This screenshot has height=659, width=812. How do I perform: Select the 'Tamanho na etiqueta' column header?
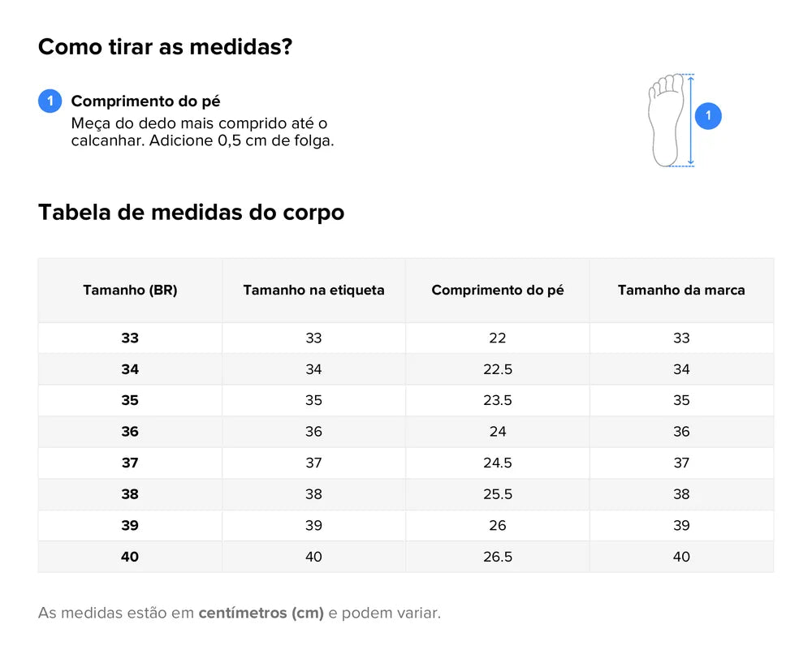(313, 290)
